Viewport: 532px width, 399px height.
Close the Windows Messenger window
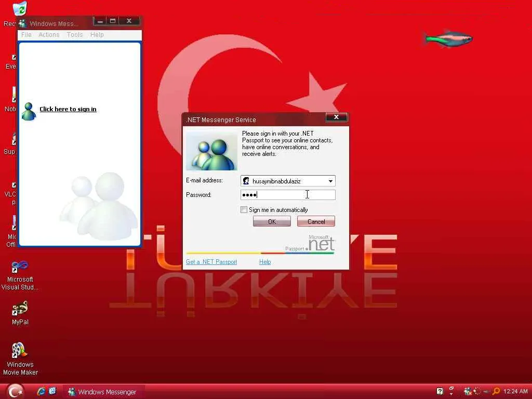[129, 21]
